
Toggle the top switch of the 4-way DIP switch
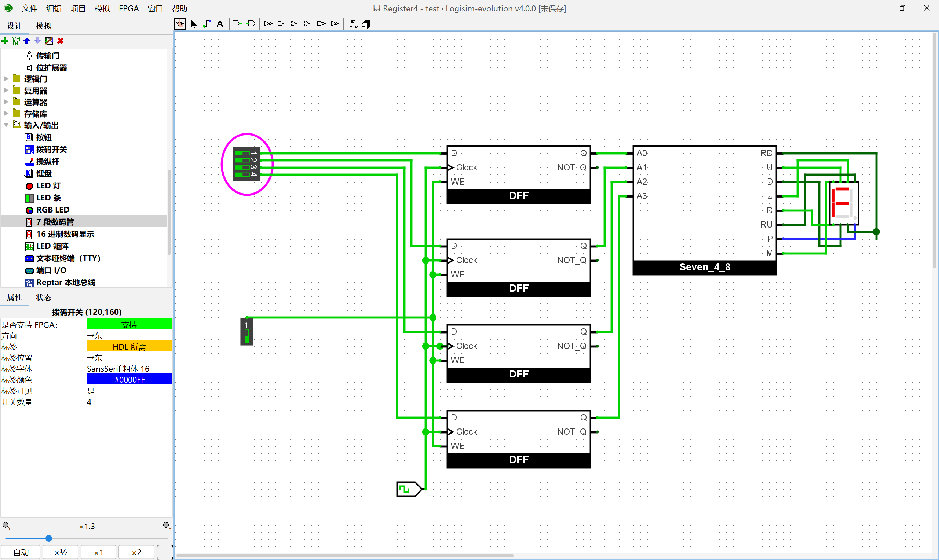[x=242, y=153]
